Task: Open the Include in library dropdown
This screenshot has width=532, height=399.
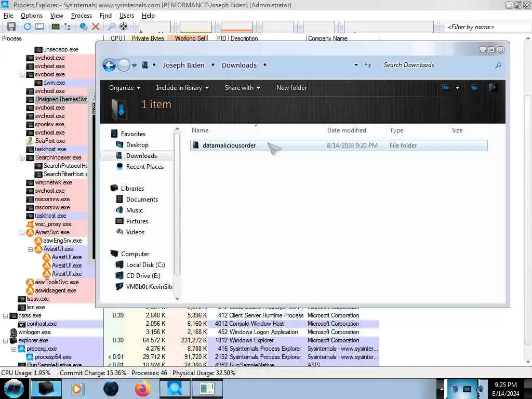Action: pyautogui.click(x=182, y=88)
